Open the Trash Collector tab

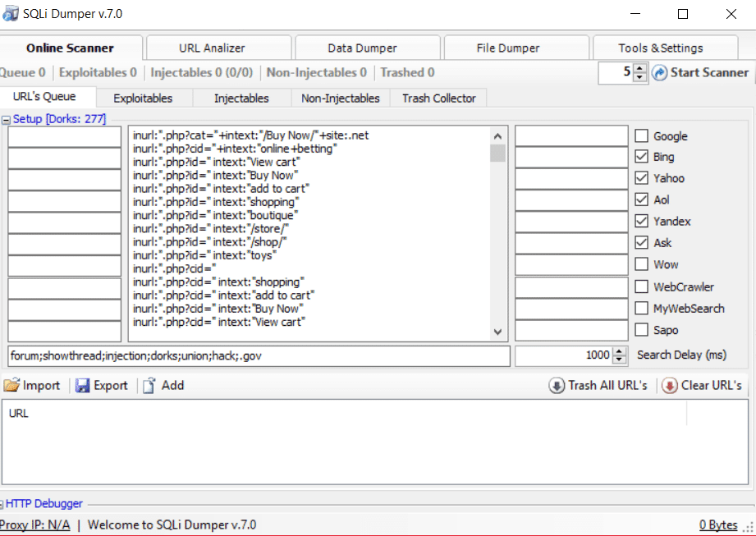point(438,98)
